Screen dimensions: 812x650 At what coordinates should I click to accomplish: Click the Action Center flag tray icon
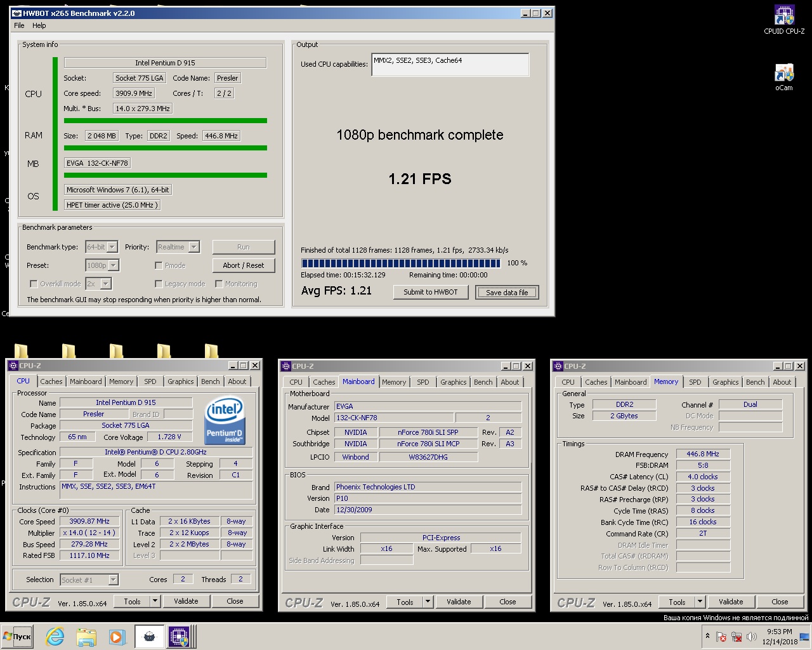[x=721, y=637]
